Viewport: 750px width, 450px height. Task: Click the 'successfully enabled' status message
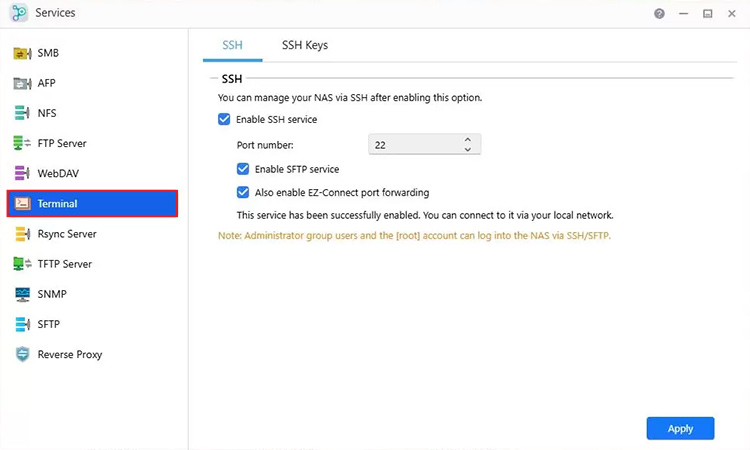(x=425, y=215)
